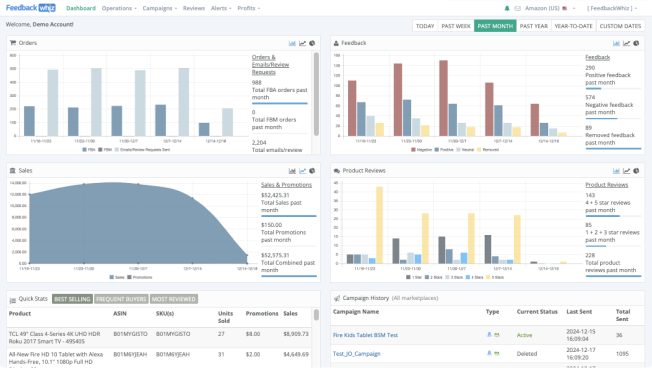Switch Feedback chart to line view
The image size is (652, 368).
click(x=626, y=43)
